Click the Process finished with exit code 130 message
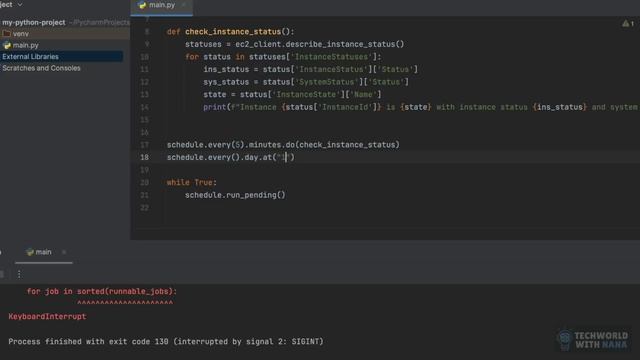Image resolution: width=640 pixels, height=360 pixels. pyautogui.click(x=166, y=342)
